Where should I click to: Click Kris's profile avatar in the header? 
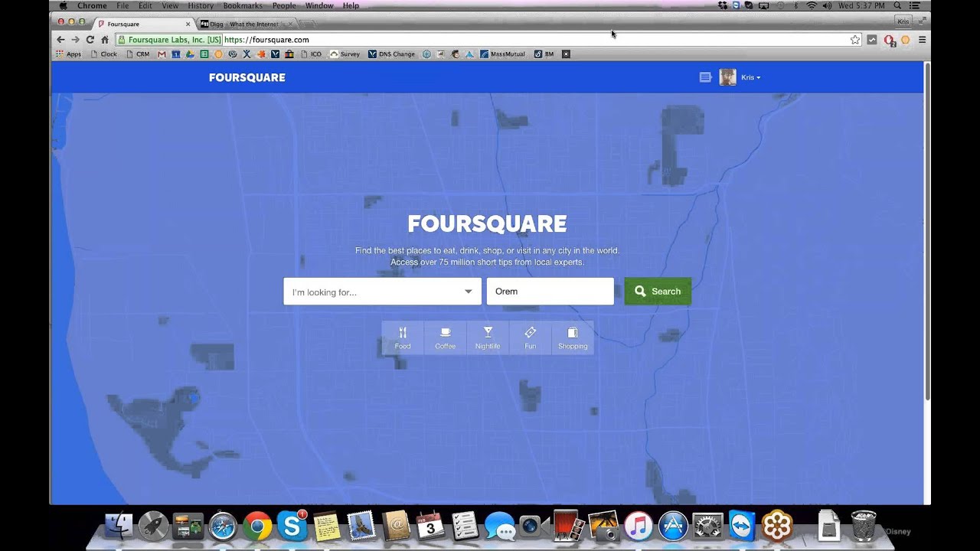[x=727, y=77]
